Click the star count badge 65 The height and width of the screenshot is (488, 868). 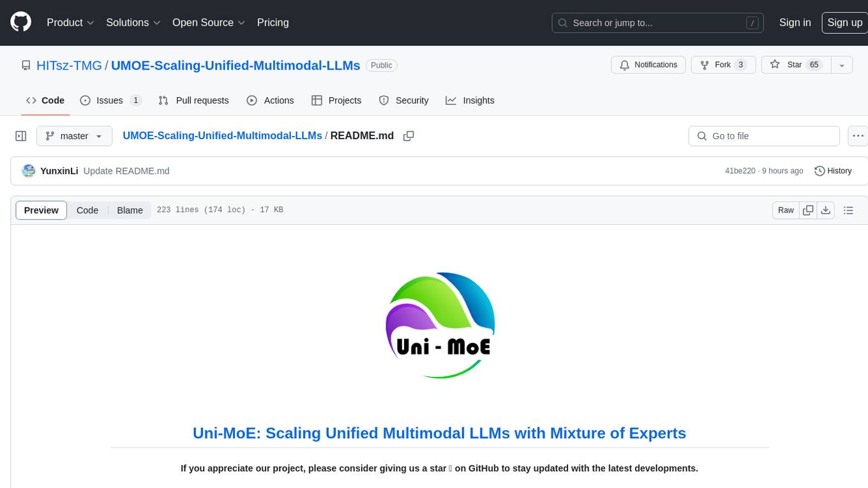814,65
